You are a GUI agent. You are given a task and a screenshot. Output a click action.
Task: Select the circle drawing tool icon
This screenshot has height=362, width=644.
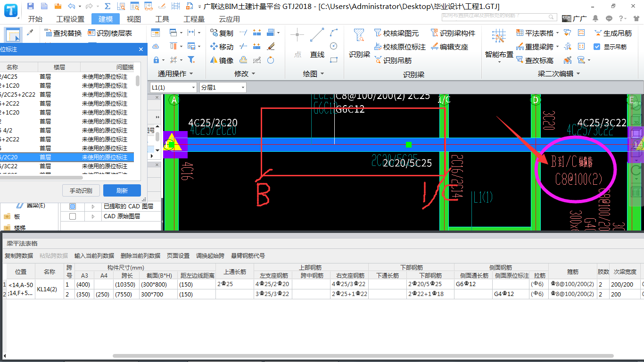334,46
